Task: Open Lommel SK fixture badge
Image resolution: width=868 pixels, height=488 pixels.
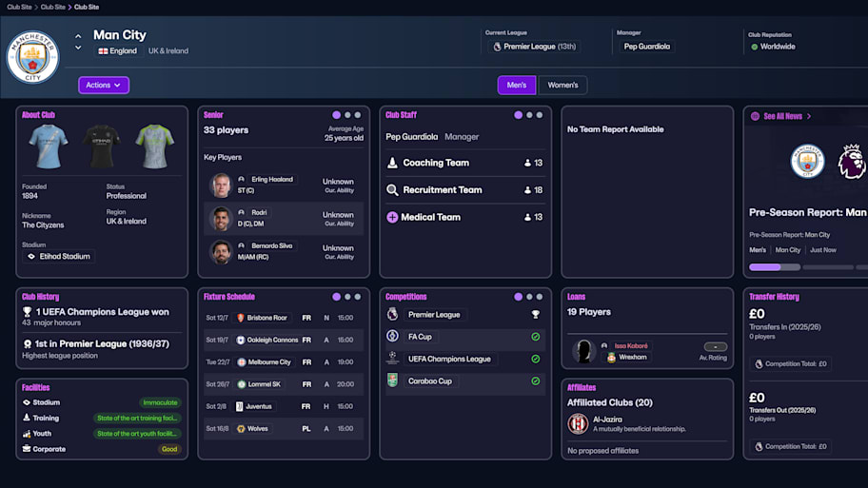Action: 242,384
